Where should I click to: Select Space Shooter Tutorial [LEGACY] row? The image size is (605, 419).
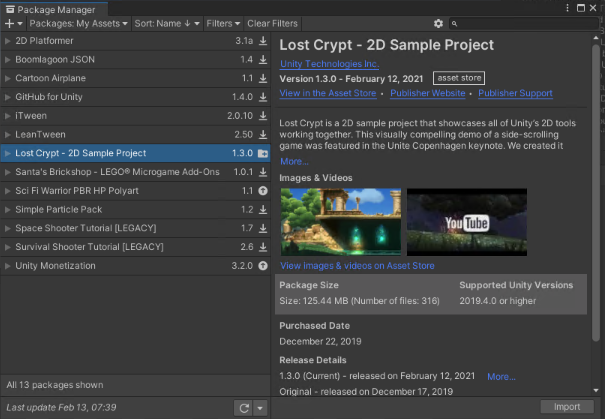click(135, 228)
